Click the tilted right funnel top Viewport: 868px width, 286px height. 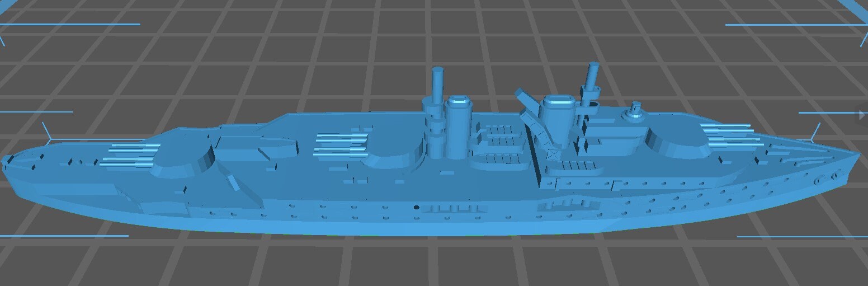pyautogui.click(x=557, y=102)
